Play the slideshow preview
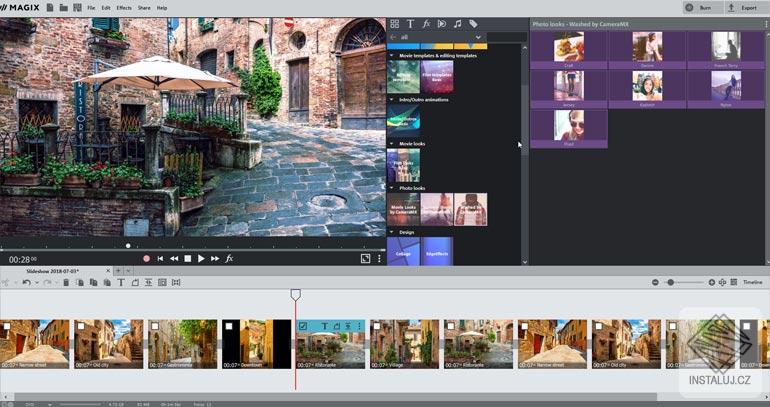Viewport: 770px width, 407px height. coord(201,258)
